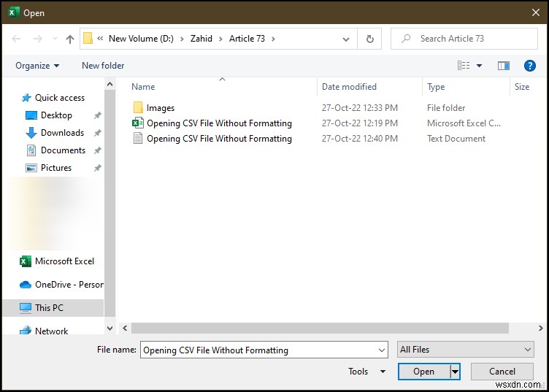Viewport: 549px width, 392px height.
Task: Toggle the preview pane
Action: tap(504, 66)
